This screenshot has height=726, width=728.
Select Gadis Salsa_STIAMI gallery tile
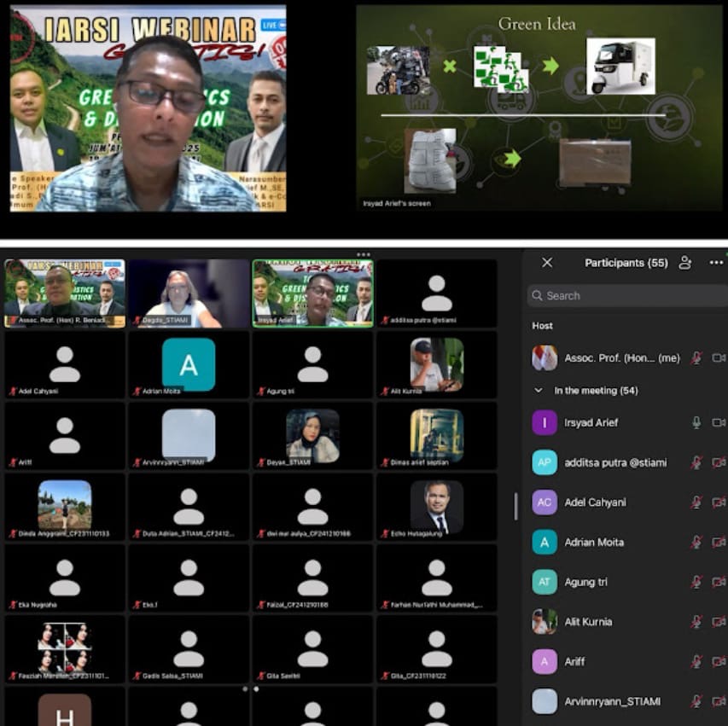tap(189, 649)
